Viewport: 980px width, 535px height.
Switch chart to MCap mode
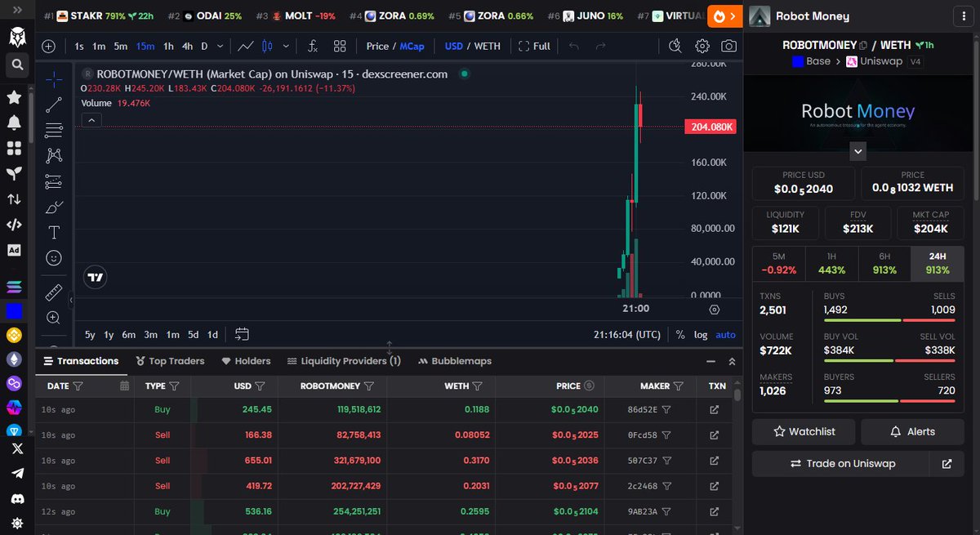[x=412, y=47]
